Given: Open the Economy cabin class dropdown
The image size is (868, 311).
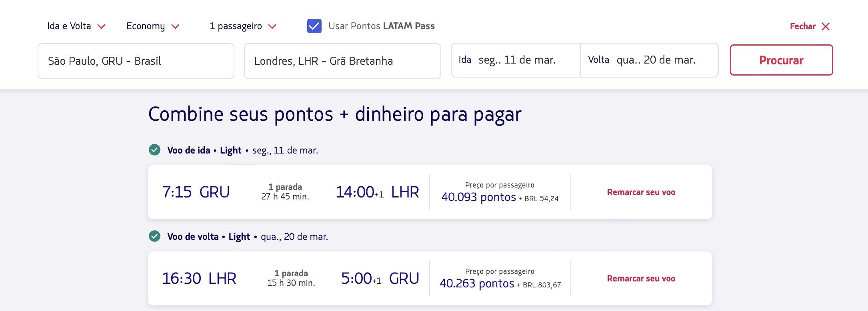Looking at the screenshot, I should pos(153,26).
